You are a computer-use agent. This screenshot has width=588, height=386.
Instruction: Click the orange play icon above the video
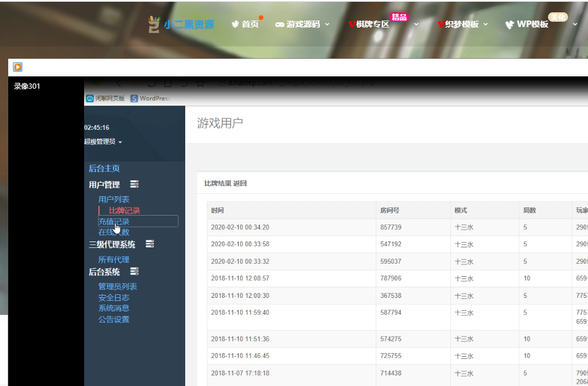click(18, 67)
